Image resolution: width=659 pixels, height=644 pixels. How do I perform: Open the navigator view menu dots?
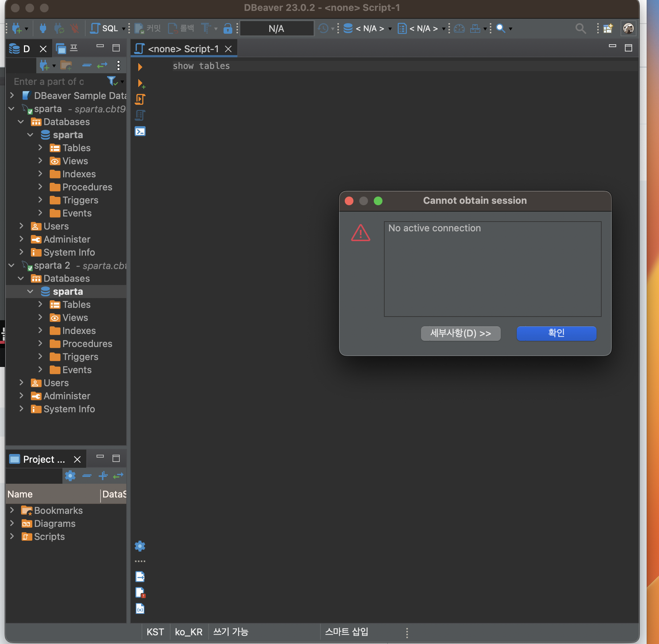pos(118,66)
